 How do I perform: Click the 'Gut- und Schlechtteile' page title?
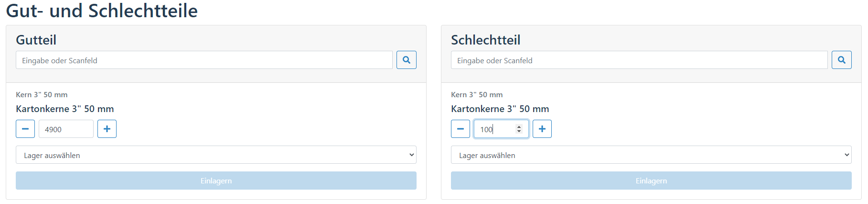click(x=102, y=11)
